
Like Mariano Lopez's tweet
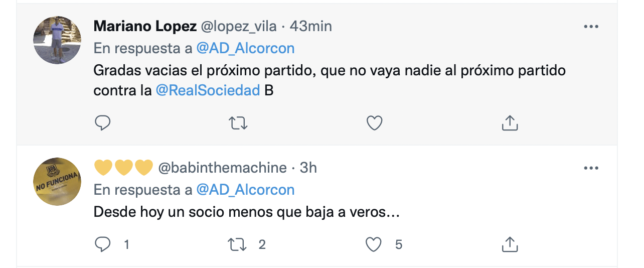(x=374, y=123)
